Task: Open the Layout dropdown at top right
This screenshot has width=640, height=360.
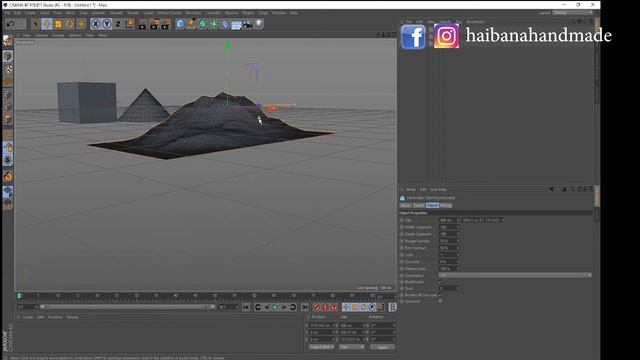Action: coord(572,13)
